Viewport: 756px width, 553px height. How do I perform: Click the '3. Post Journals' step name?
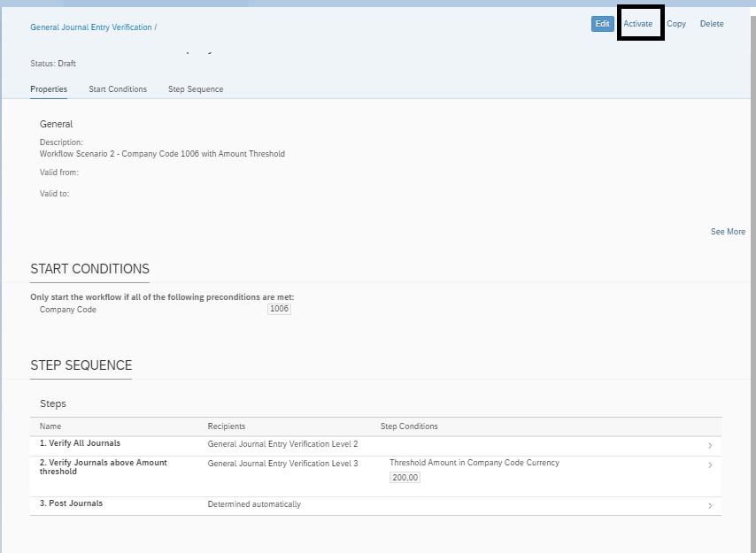[x=71, y=503]
